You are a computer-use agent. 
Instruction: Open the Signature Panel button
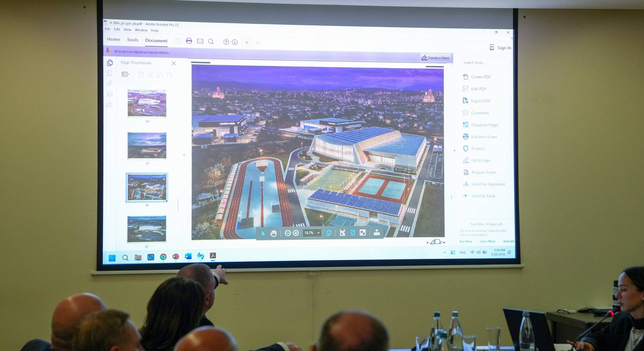point(436,58)
